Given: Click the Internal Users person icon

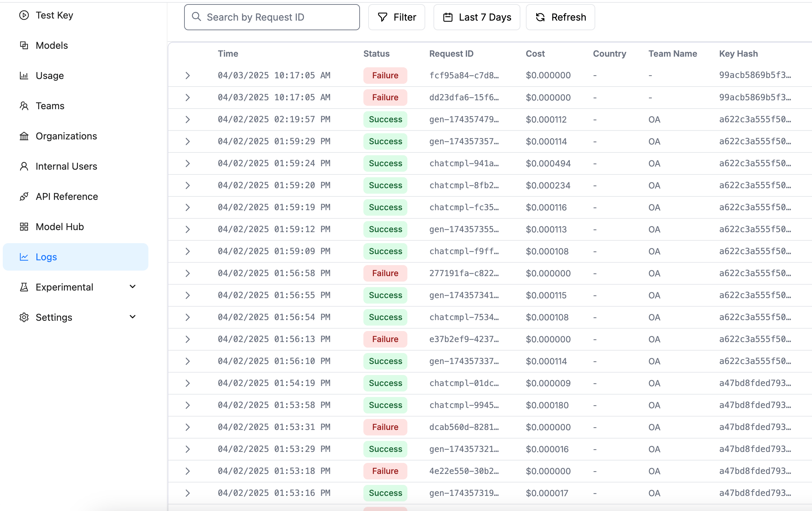Looking at the screenshot, I should pos(24,166).
